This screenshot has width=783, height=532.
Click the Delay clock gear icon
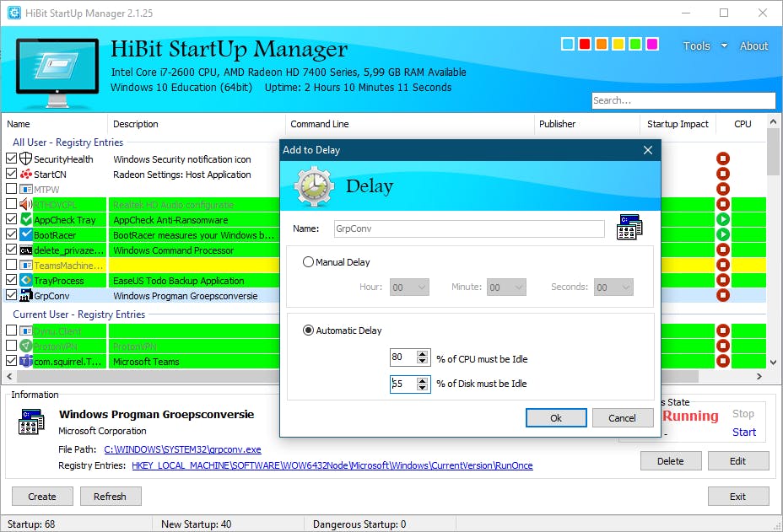[314, 188]
